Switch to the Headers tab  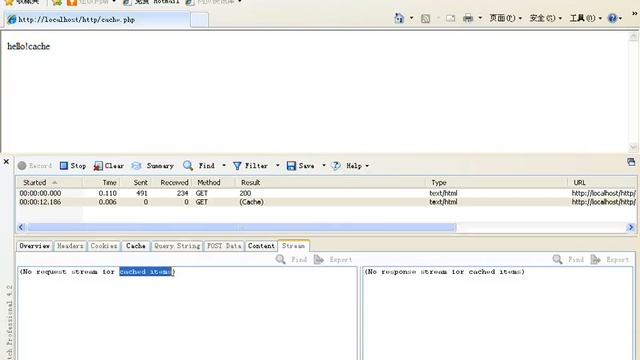click(x=70, y=246)
